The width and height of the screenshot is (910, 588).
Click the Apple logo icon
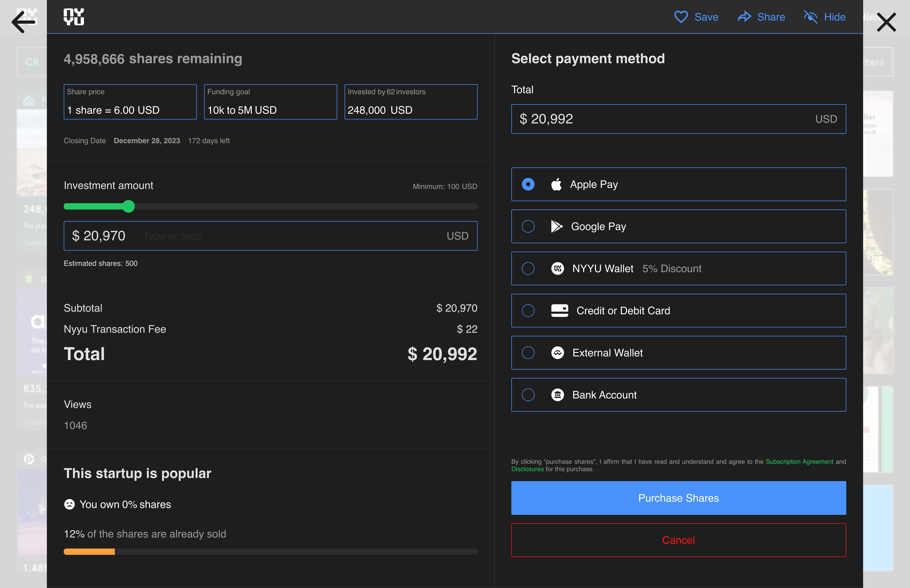point(556,184)
